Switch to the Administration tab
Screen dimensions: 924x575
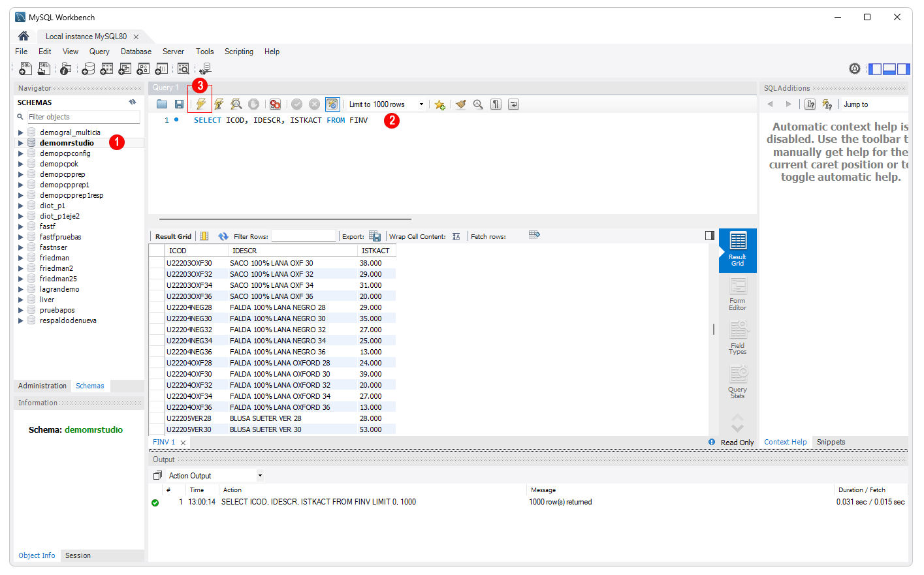(42, 386)
